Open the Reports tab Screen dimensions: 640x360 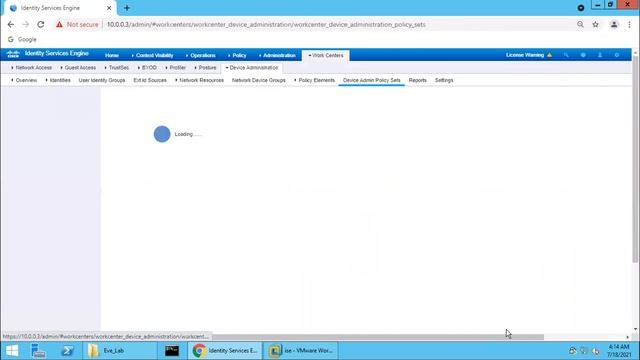[x=417, y=80]
